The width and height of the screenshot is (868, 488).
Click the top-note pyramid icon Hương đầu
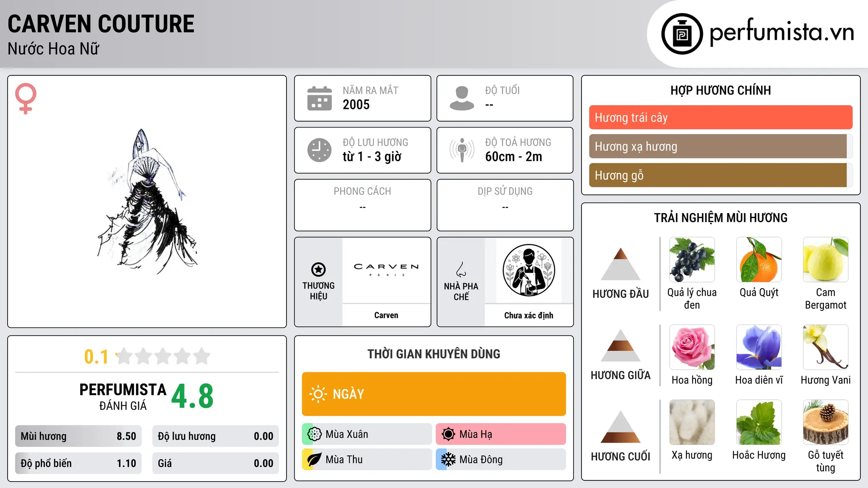(x=620, y=263)
